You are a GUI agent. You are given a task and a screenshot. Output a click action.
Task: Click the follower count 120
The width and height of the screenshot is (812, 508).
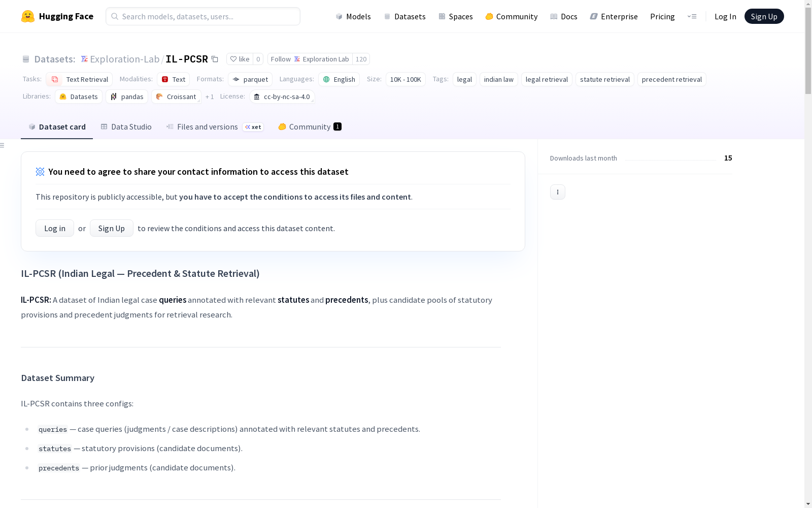[361, 59]
